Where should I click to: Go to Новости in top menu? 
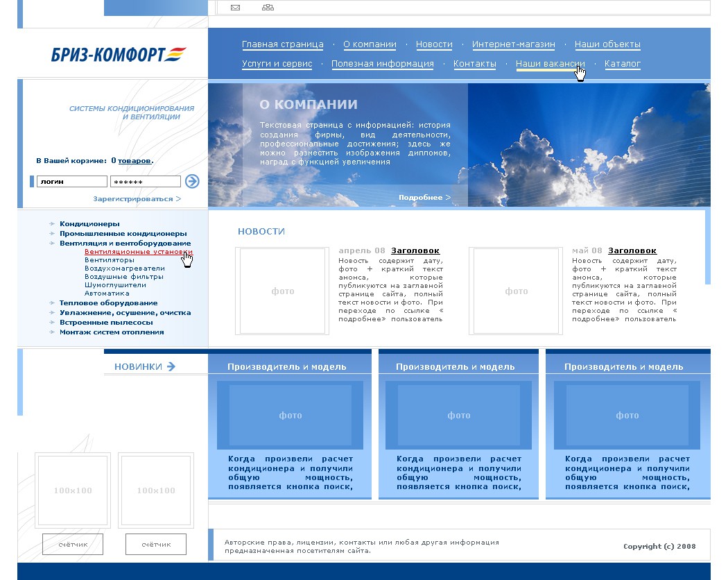tap(434, 44)
